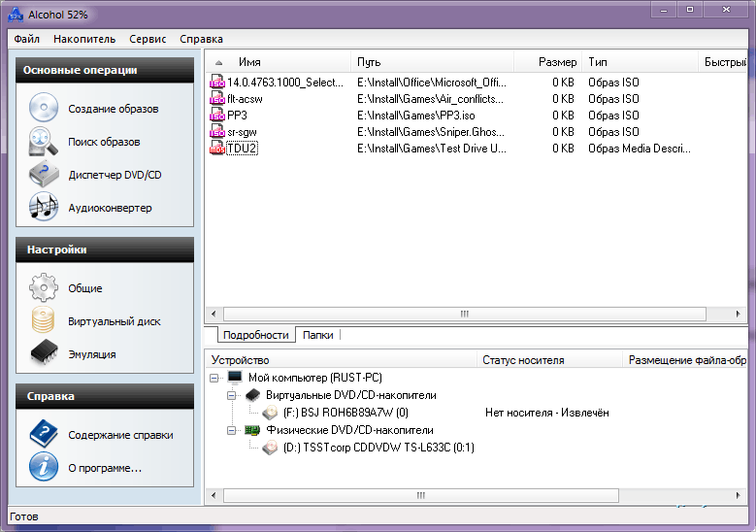
Task: Click the Поиск образов magnifier icon
Action: pos(44,142)
